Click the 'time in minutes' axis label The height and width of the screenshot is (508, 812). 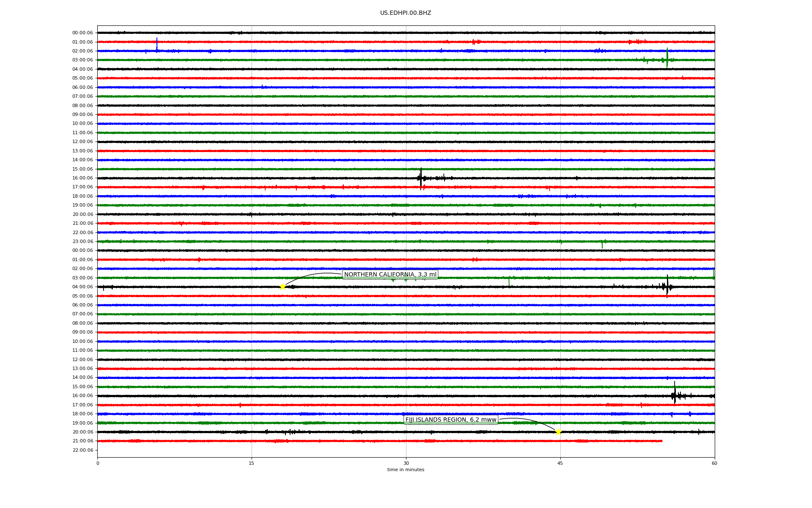[406, 469]
